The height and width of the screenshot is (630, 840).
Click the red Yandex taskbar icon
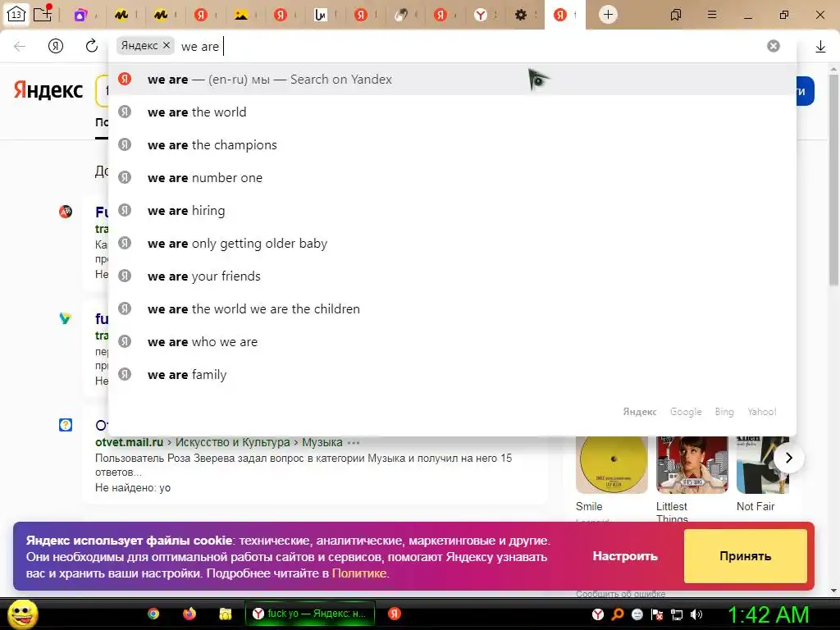pos(395,614)
